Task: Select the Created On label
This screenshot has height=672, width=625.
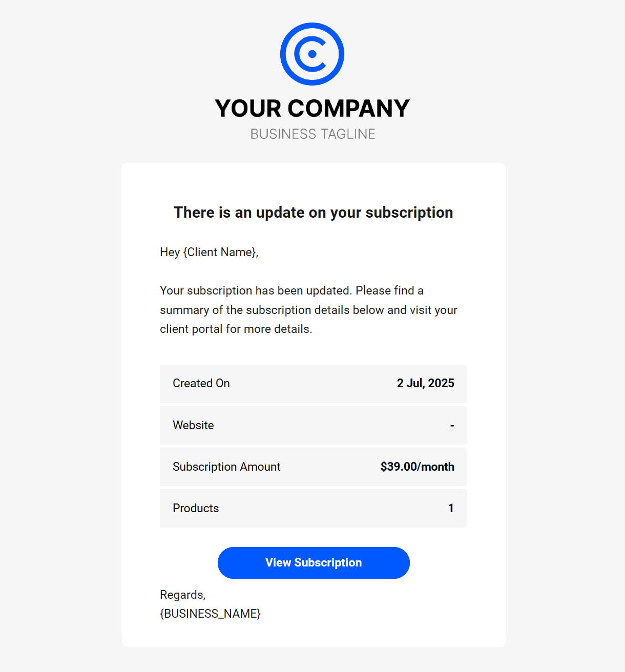Action: (201, 383)
